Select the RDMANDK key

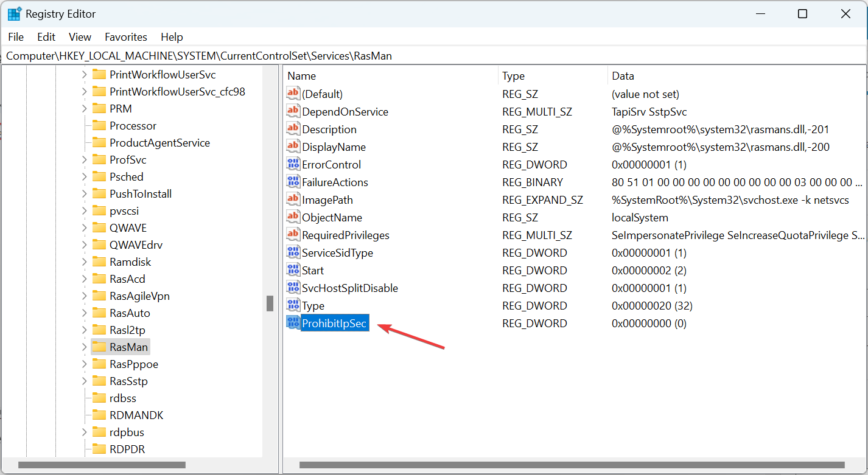click(x=136, y=415)
